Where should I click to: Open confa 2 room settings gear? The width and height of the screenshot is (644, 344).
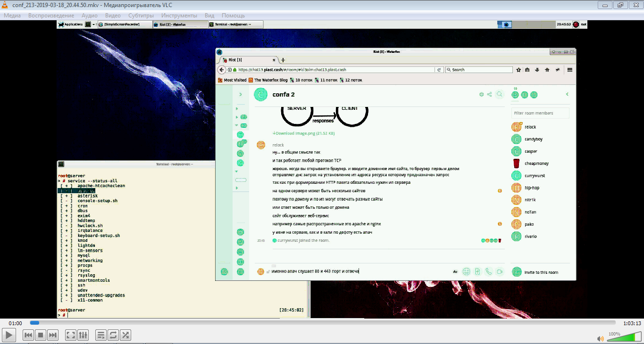click(x=482, y=94)
